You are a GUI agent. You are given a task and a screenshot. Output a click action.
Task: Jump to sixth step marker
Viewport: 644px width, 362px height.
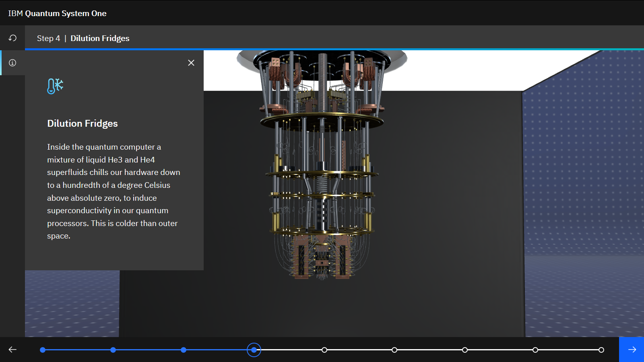(394, 350)
